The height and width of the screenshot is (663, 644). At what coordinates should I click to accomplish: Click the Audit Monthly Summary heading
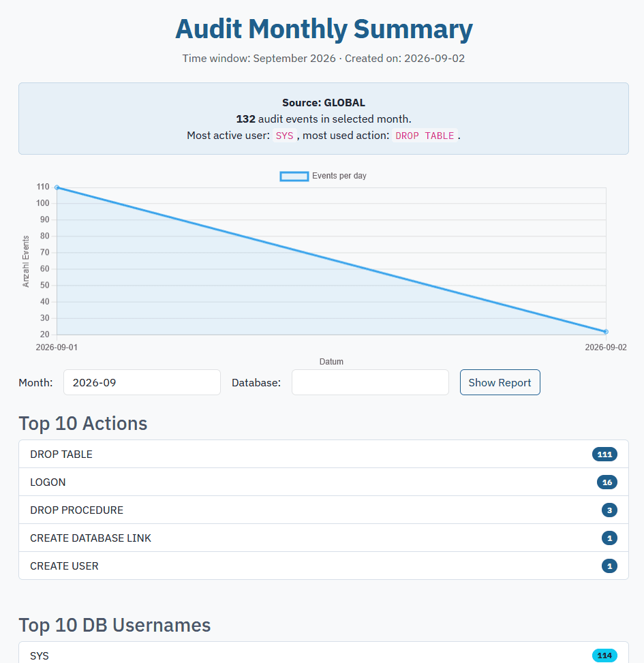(324, 29)
